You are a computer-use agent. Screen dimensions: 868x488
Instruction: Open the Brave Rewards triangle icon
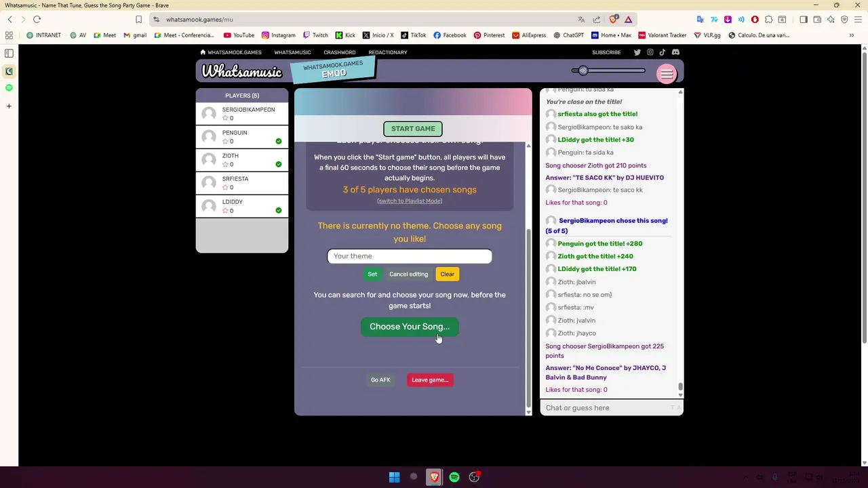tap(629, 20)
